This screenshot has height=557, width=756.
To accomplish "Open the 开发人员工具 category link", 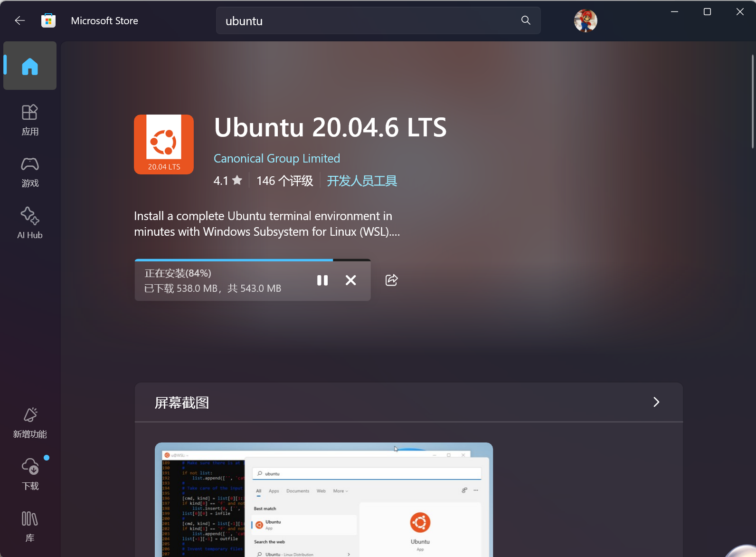I will point(362,181).
